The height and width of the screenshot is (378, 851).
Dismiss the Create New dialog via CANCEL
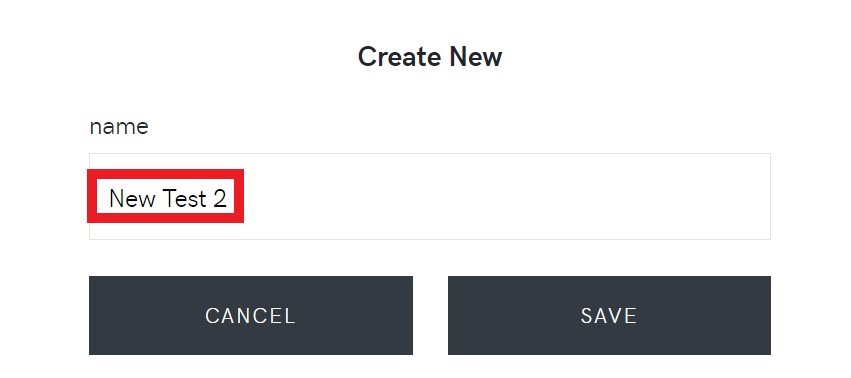click(251, 316)
